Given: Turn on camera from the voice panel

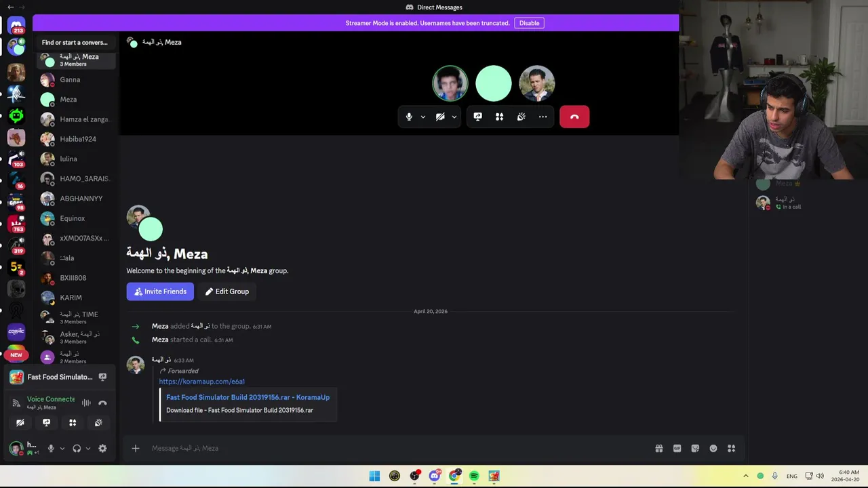Looking at the screenshot, I should [x=20, y=422].
